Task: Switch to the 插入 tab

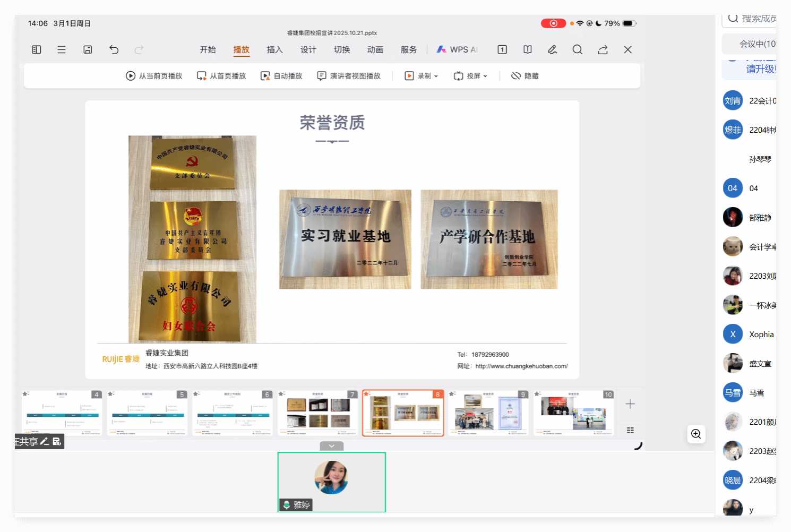Action: click(274, 49)
